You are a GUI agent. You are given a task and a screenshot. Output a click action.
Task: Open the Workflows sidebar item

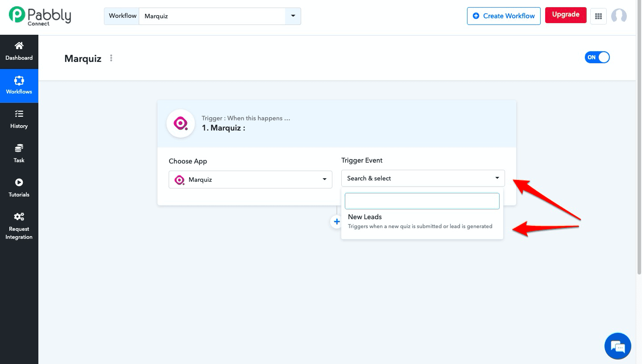point(19,86)
